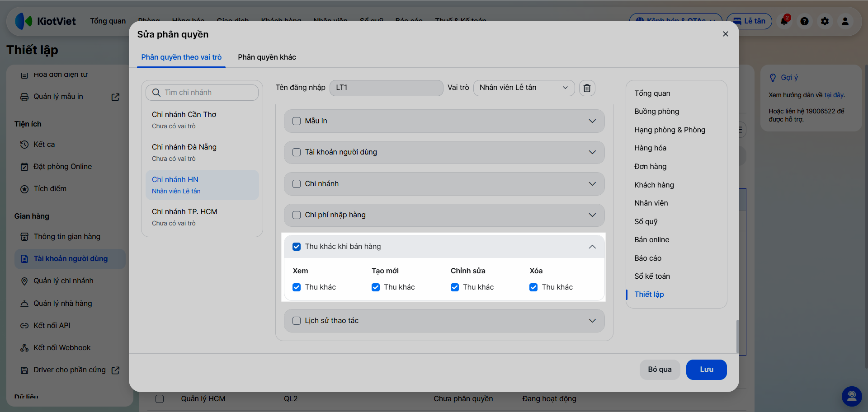The height and width of the screenshot is (412, 868).
Task: Switch to Phân quyền theo vai trò tab
Action: tap(181, 57)
